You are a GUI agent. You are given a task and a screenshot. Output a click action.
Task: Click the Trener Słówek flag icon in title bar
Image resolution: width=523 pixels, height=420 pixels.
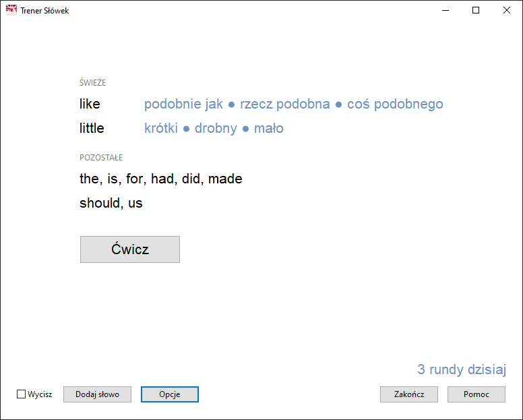pyautogui.click(x=11, y=10)
